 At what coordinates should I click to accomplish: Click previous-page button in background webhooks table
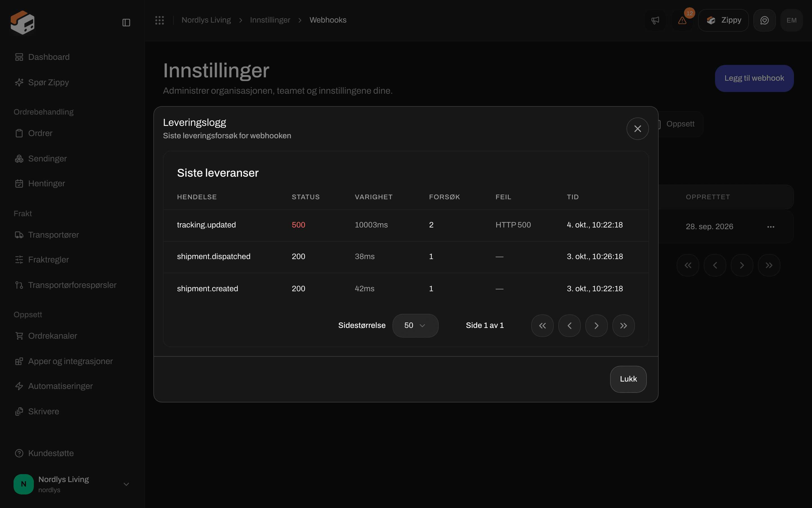tap(715, 265)
